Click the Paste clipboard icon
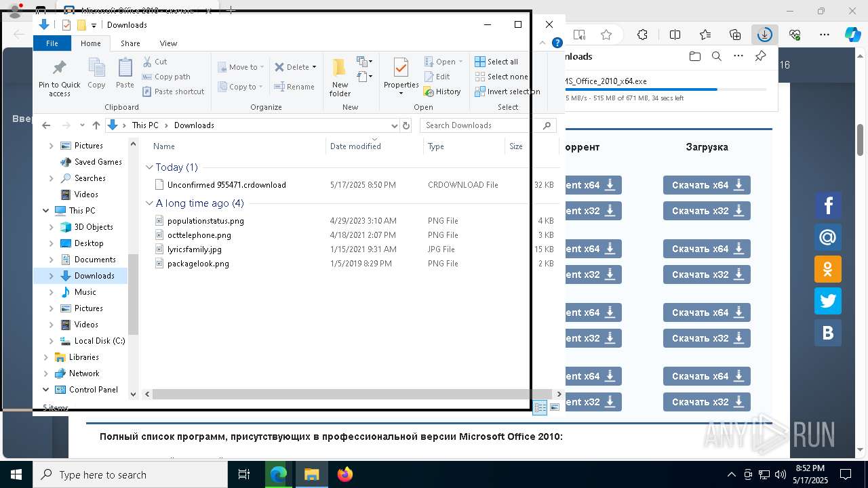 click(x=125, y=68)
